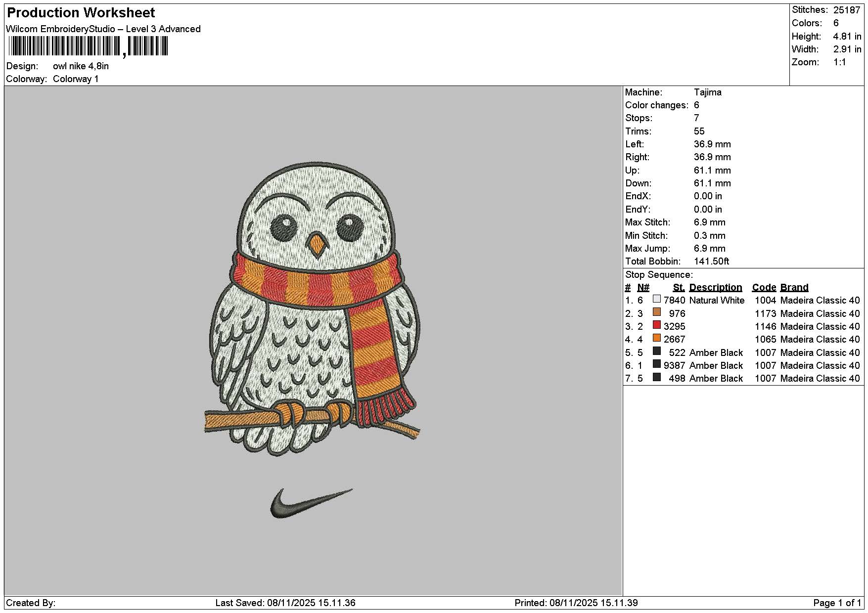Select the Right value "36.9 mm"
Screen dimensions: 868x613
pyautogui.click(x=712, y=157)
